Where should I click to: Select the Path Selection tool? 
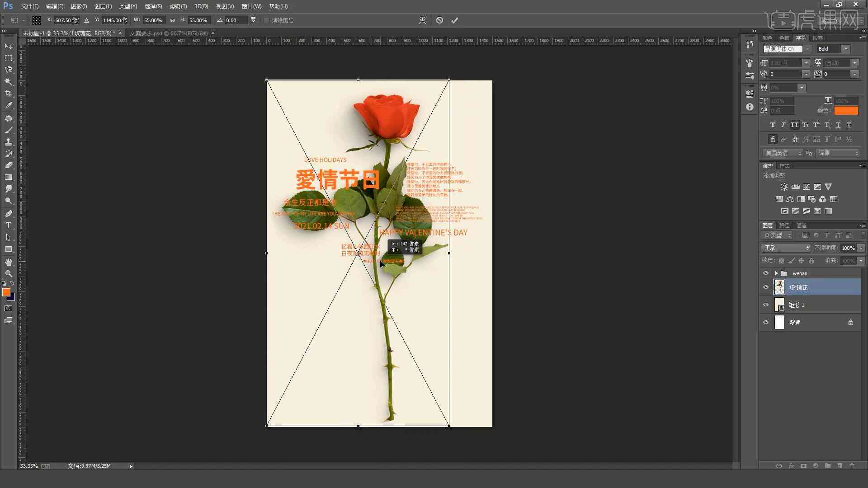8,237
